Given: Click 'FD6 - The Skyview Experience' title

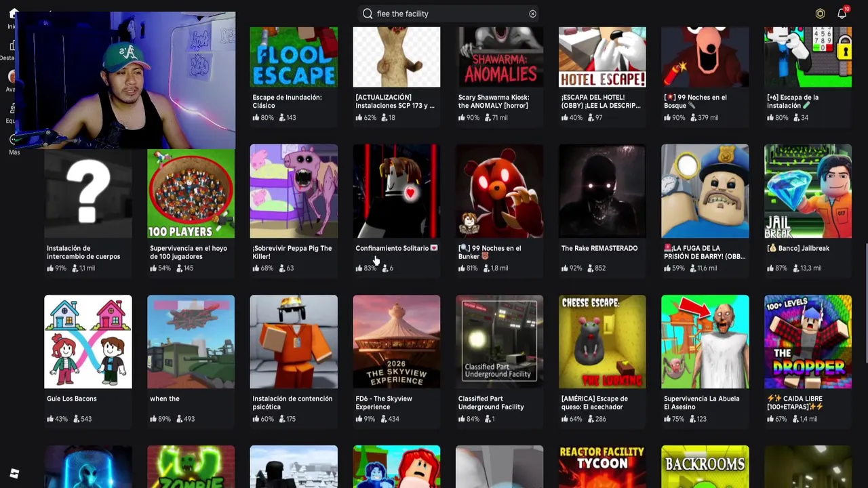Looking at the screenshot, I should 384,403.
